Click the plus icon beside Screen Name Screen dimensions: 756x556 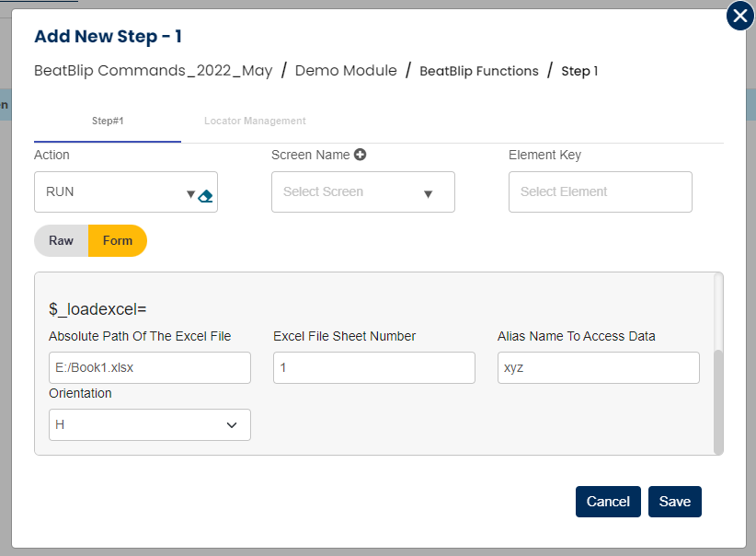[x=361, y=155]
